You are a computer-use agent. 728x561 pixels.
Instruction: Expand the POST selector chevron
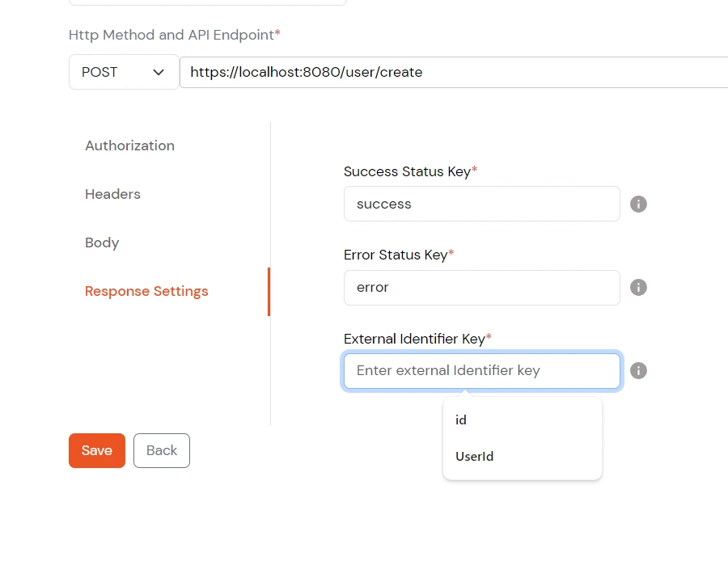point(159,72)
